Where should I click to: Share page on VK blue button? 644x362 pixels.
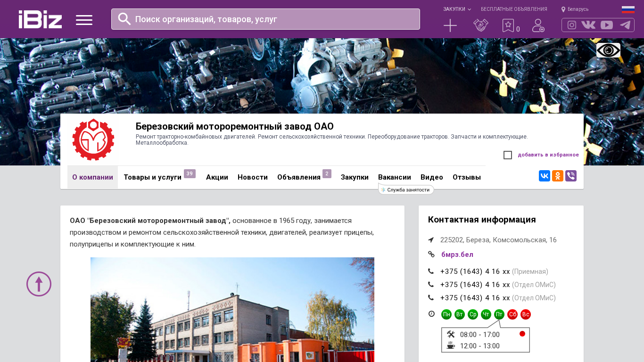coord(545,176)
